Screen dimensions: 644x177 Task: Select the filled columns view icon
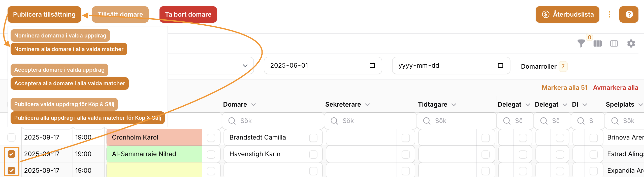(x=598, y=43)
